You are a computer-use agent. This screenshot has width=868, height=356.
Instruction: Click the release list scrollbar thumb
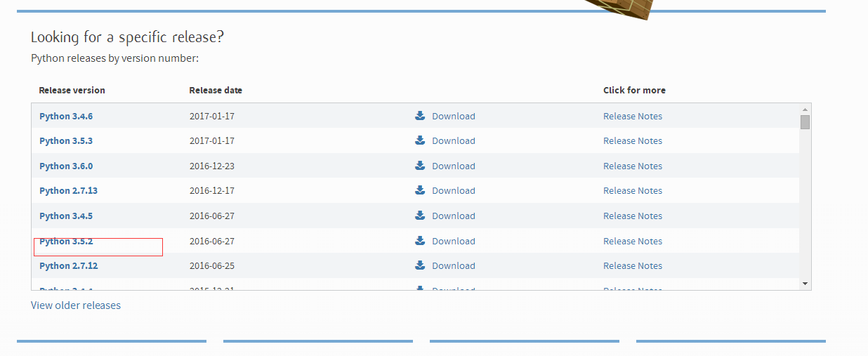point(805,122)
